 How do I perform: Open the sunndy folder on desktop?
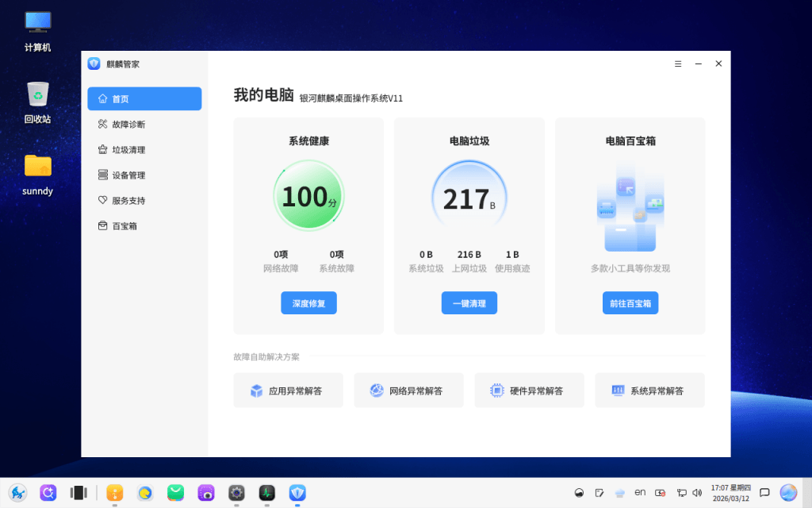click(38, 175)
